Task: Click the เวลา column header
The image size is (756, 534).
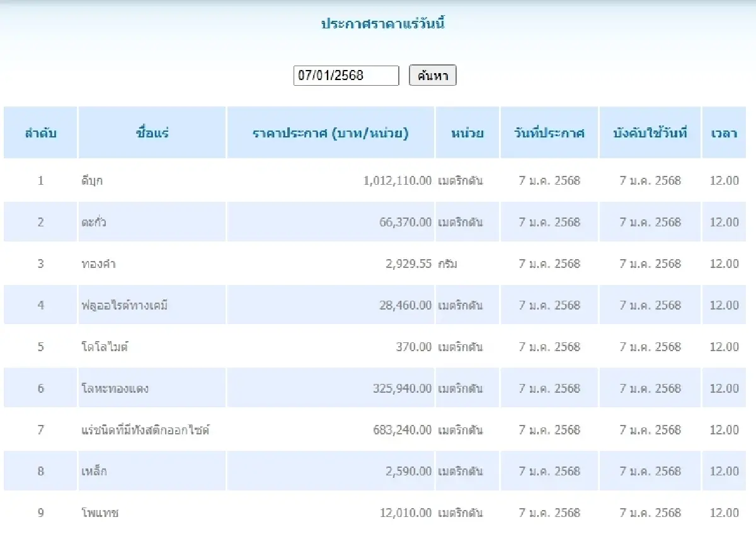Action: tap(724, 133)
